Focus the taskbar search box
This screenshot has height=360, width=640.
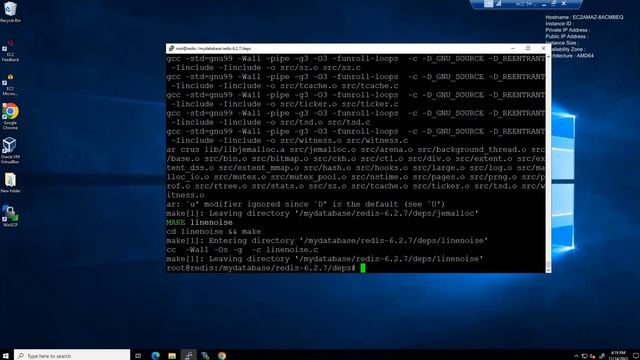tap(72, 356)
